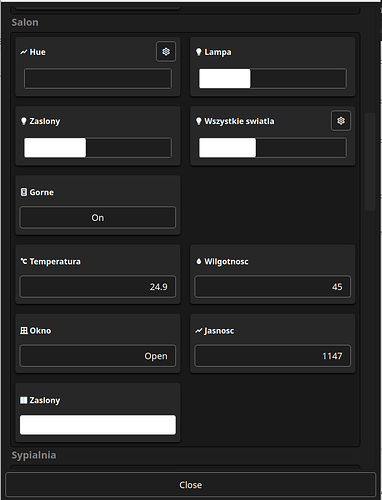
Task: Adjust the Wszystkie swiatla brightness slider
Action: pyautogui.click(x=273, y=148)
